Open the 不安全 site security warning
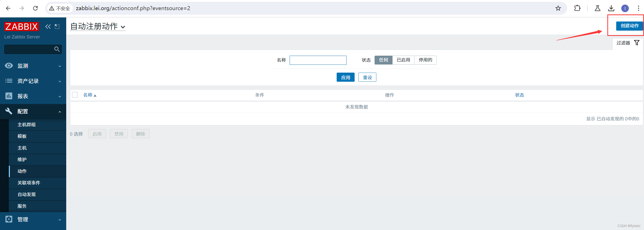Viewport: 644px width, 230px height. pyautogui.click(x=60, y=8)
